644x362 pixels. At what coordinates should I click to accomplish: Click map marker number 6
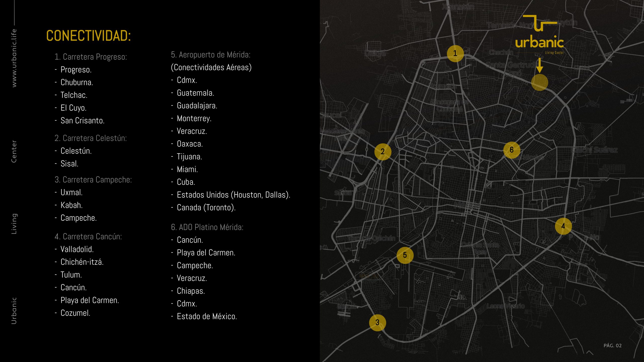pos(512,150)
